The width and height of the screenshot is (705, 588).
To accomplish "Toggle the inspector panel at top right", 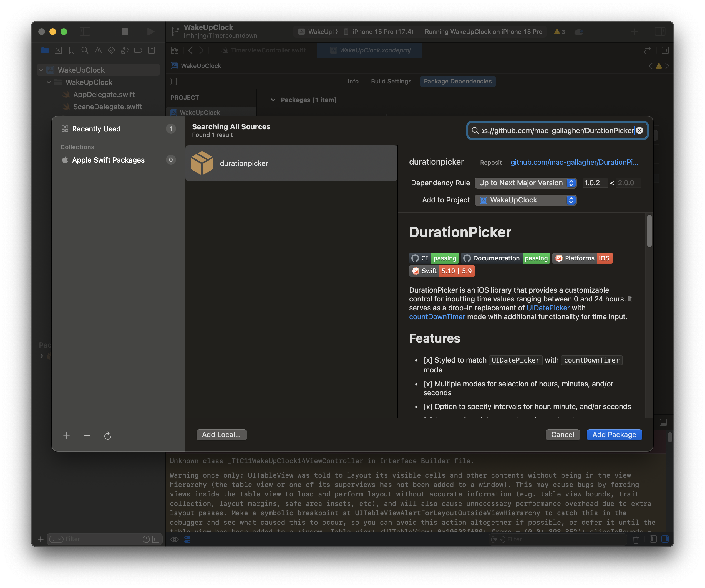I will (x=660, y=32).
